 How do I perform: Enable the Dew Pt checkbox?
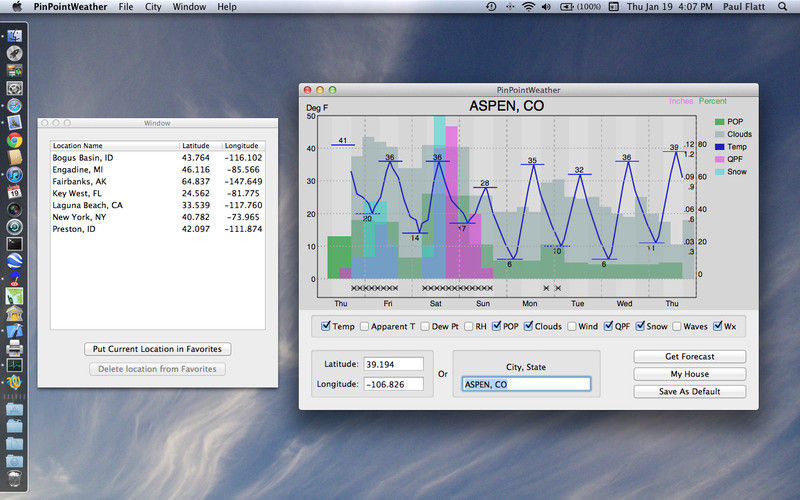point(425,326)
